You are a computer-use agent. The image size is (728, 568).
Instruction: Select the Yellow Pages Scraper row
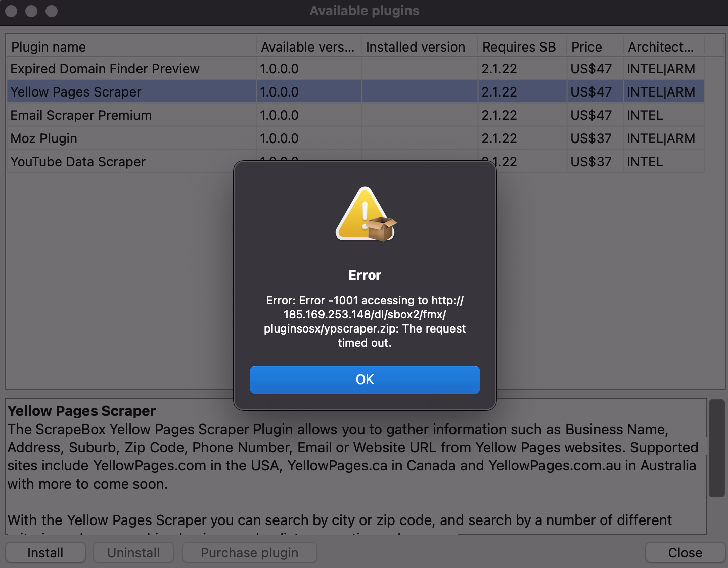click(x=355, y=92)
